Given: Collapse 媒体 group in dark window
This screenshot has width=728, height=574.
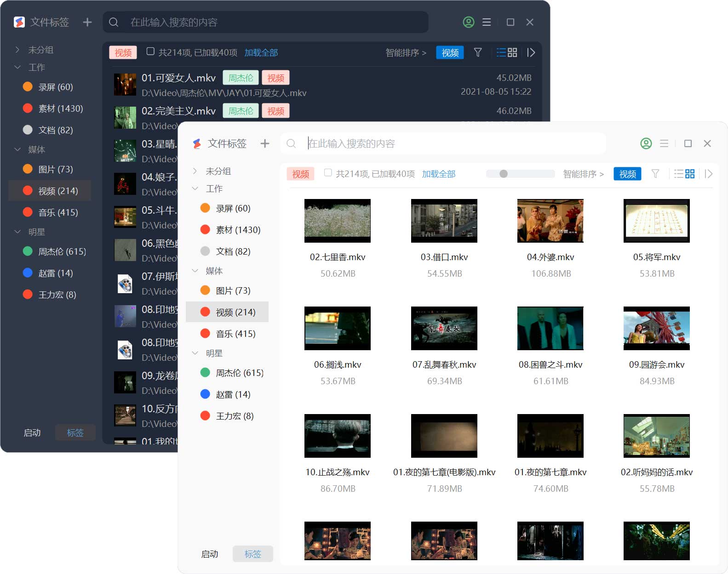Looking at the screenshot, I should [17, 149].
